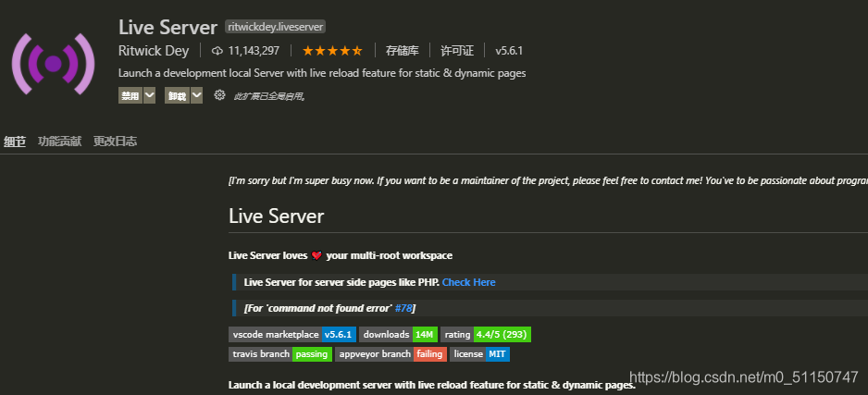Click the italic 'I'm sorry but I'm super busy' notice
The height and width of the screenshot is (395, 868).
[548, 181]
